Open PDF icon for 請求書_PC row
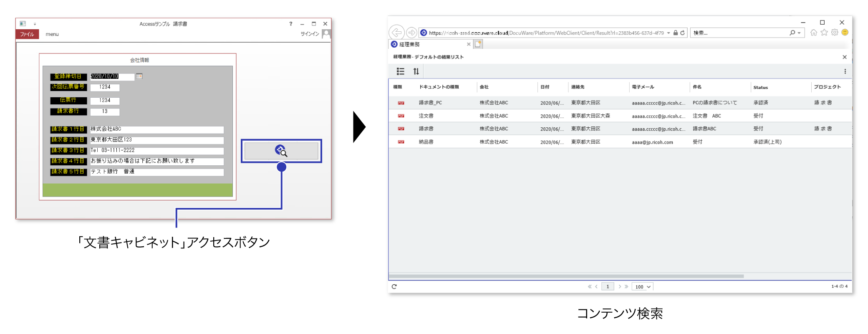The height and width of the screenshot is (334, 868). coord(401,103)
